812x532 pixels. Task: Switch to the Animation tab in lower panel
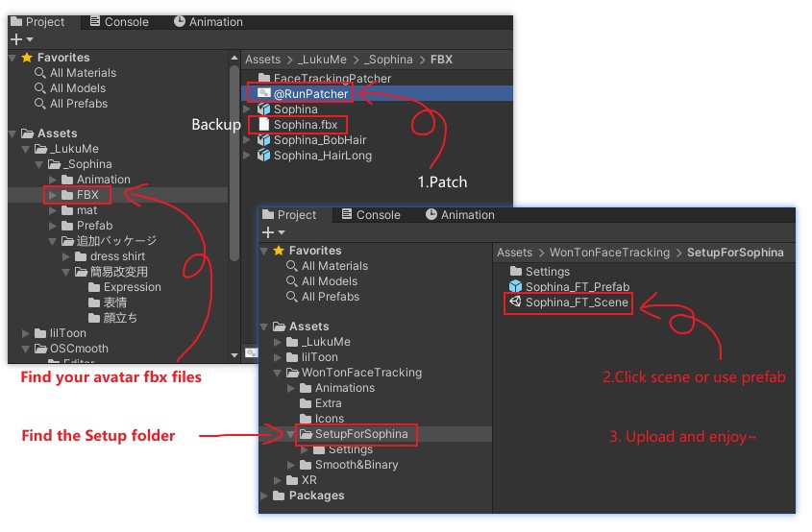point(460,215)
